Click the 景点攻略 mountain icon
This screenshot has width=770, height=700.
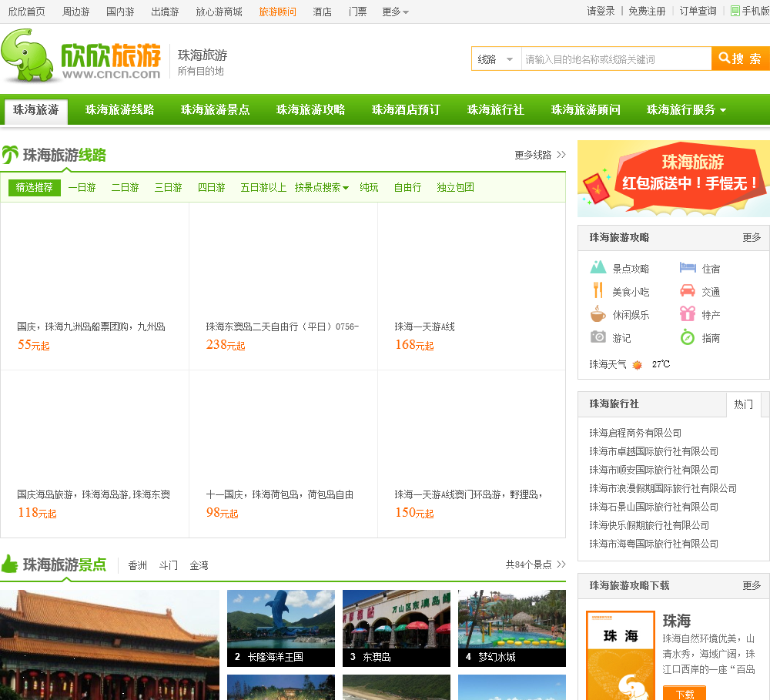tap(598, 268)
